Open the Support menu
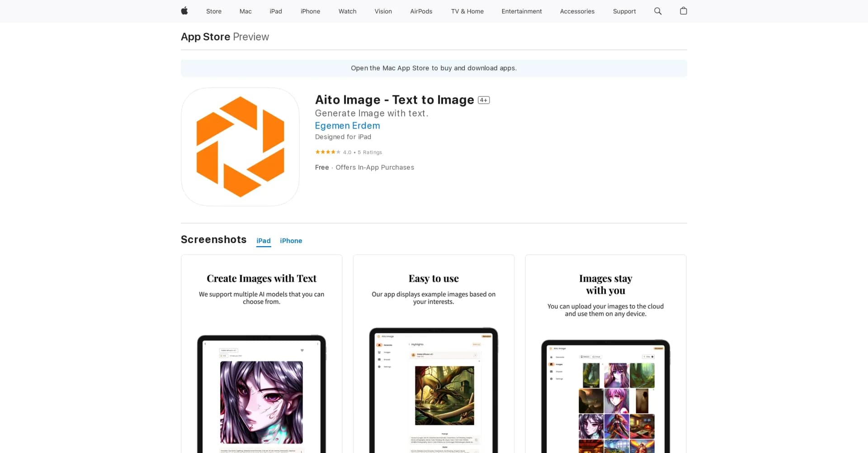868x453 pixels. click(624, 11)
